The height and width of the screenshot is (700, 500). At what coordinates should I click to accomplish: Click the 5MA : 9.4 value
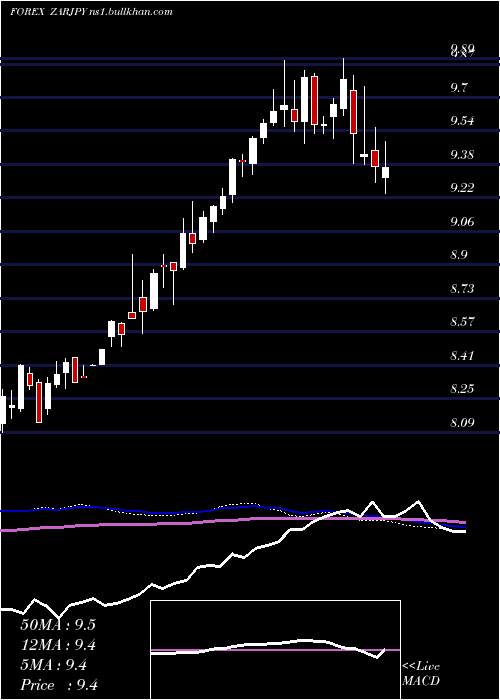54,665
